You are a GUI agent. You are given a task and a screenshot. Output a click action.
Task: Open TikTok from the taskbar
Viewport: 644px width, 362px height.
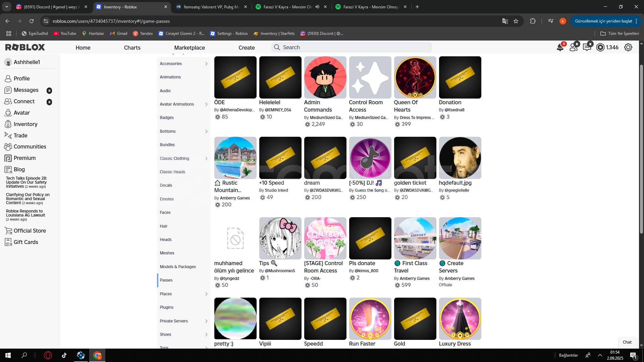pyautogui.click(x=64, y=355)
